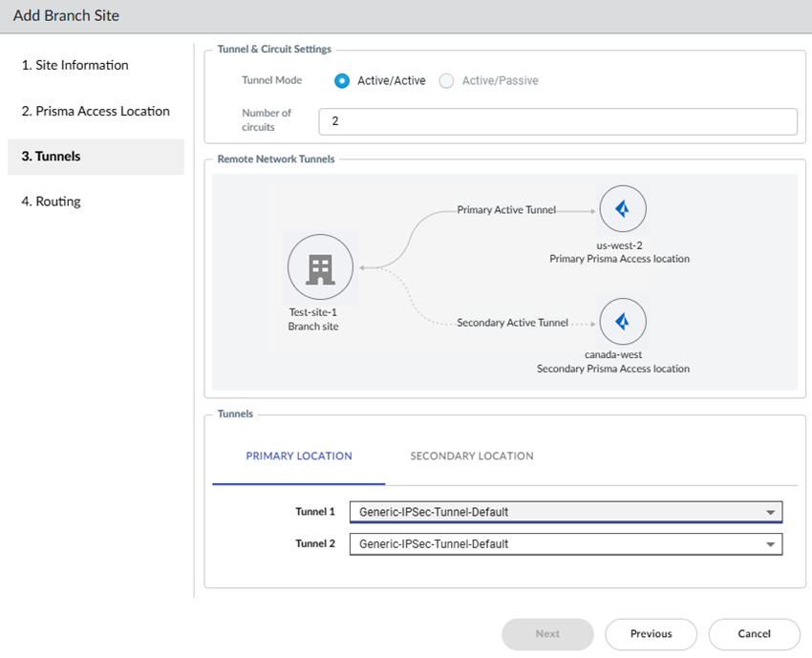Go to step 2 Prisma Access Location
812x658 pixels.
[x=96, y=112]
